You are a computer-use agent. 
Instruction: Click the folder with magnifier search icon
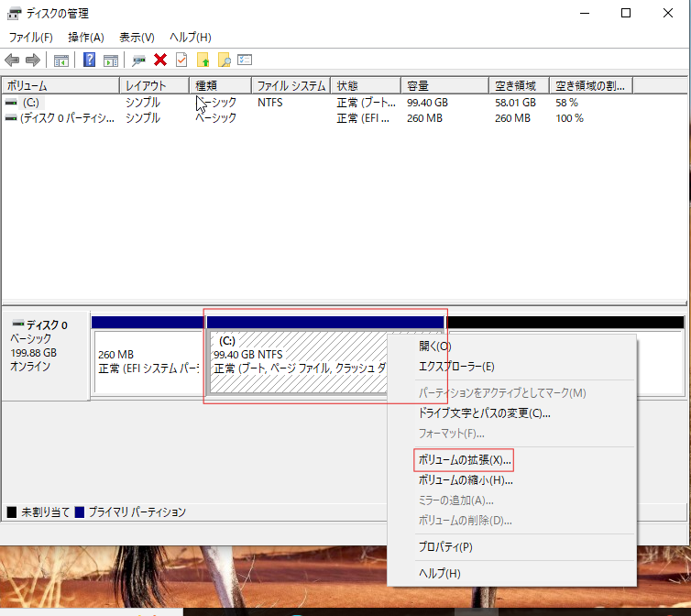click(224, 60)
